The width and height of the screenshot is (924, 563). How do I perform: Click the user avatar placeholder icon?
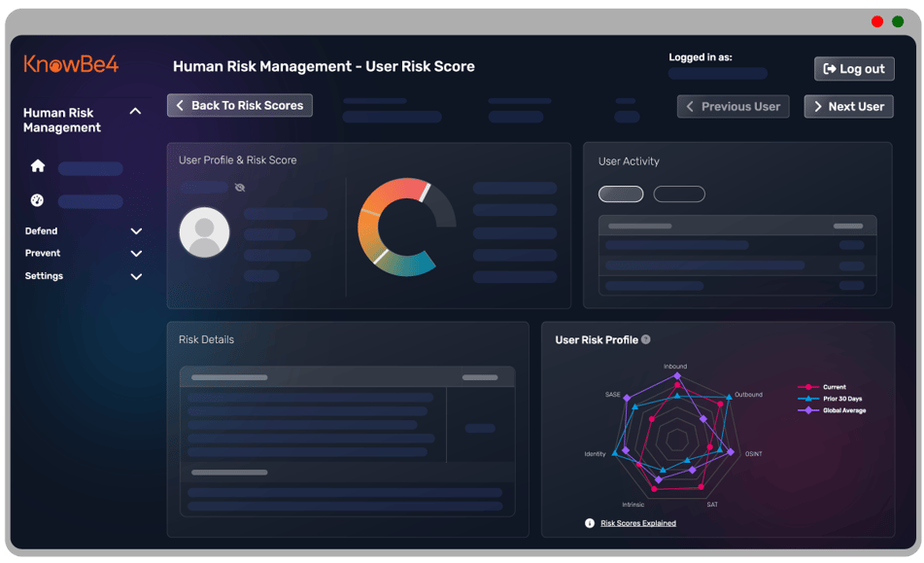pos(204,233)
